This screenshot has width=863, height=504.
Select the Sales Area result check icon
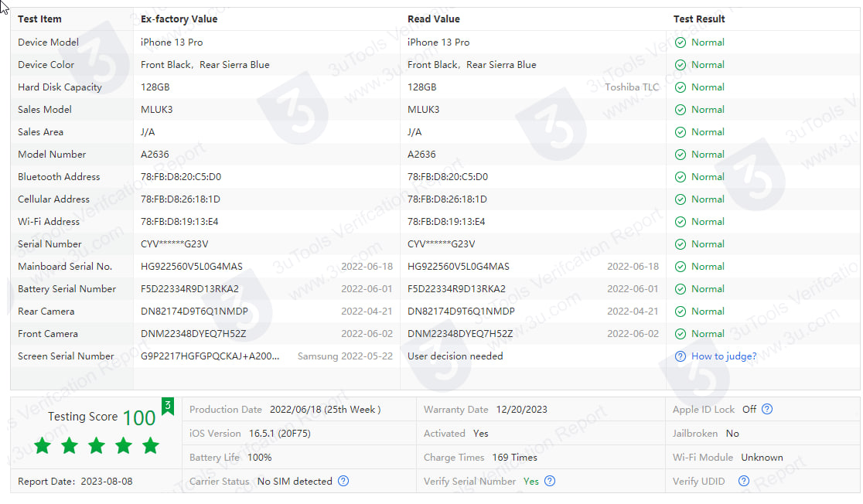pos(681,132)
